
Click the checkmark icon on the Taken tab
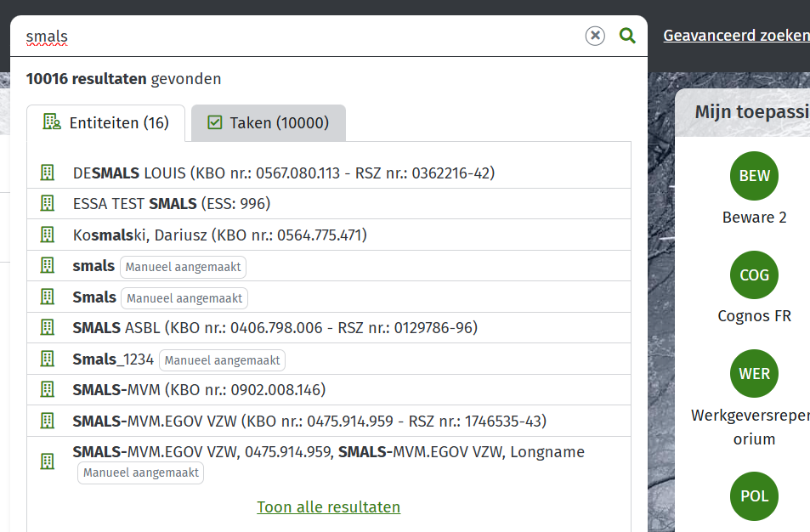(214, 122)
